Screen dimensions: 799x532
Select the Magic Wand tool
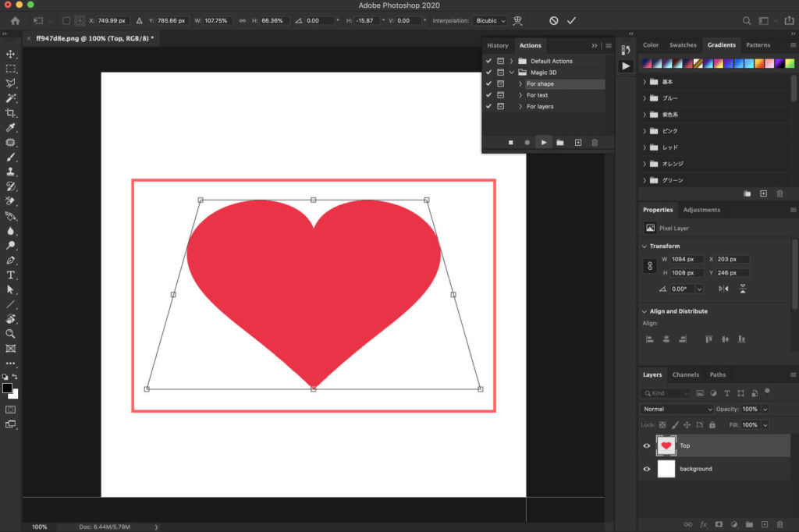point(10,98)
